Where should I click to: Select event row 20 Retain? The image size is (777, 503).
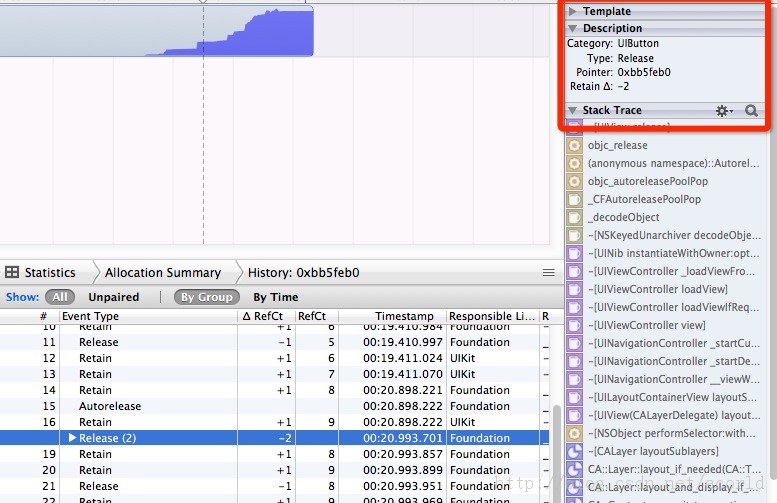pos(275,470)
